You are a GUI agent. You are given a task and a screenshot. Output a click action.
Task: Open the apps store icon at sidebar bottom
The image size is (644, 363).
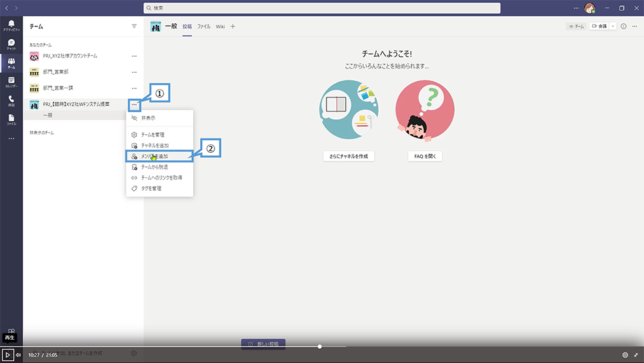point(11,331)
